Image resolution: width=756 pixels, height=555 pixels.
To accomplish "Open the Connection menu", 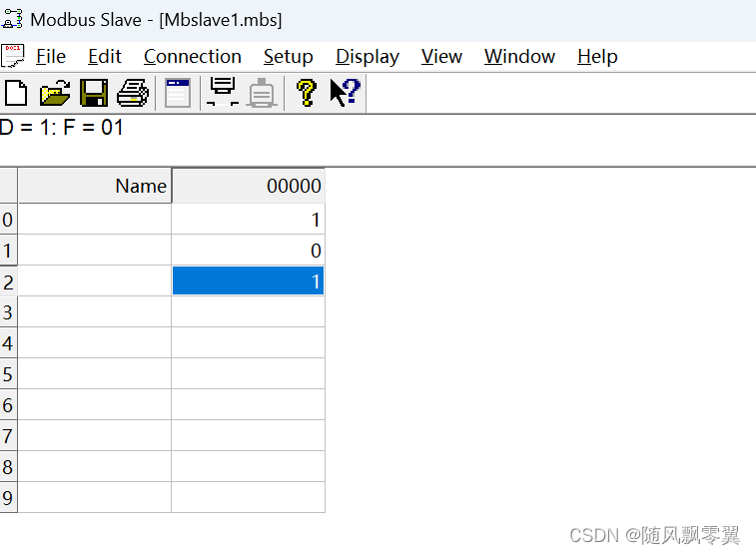I will [193, 56].
